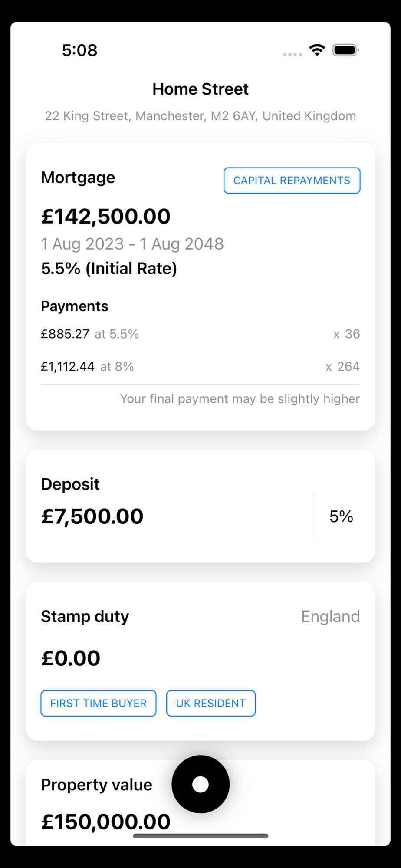Tap the Wi-Fi status icon

tap(317, 50)
